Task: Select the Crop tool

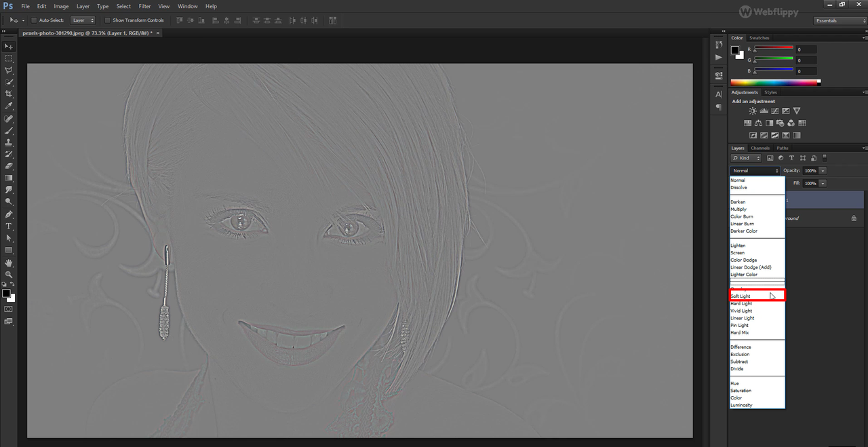Action: [x=9, y=94]
